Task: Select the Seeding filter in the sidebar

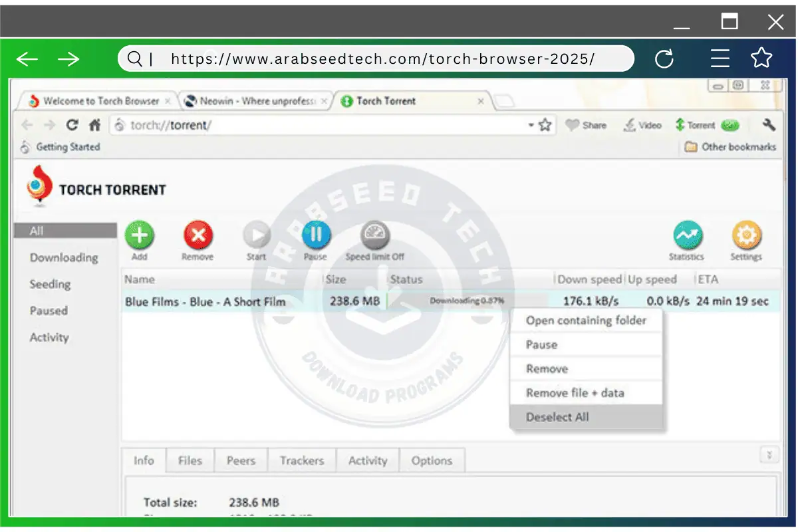Action: 49,284
